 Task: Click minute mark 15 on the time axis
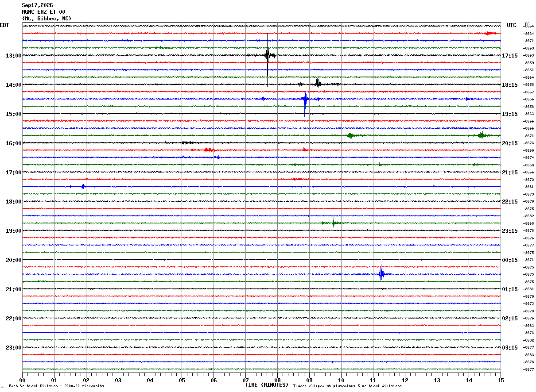[501, 380]
